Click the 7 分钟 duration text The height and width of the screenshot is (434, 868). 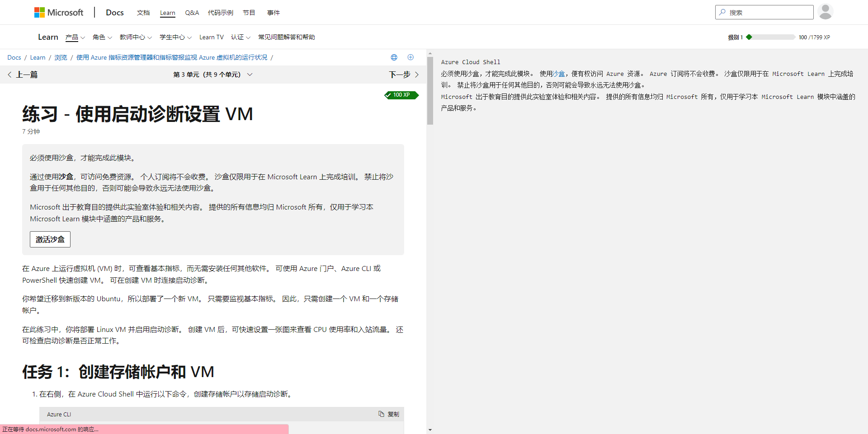coord(31,131)
